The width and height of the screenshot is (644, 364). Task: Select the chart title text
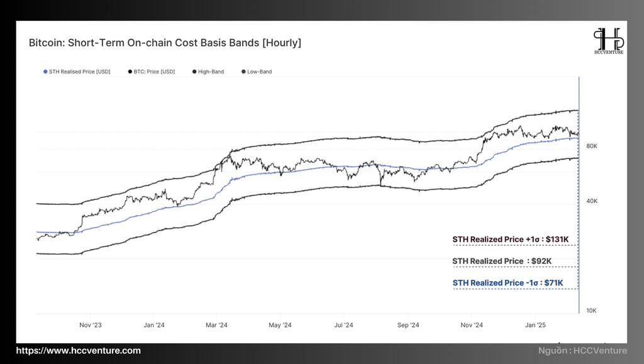tap(165, 43)
